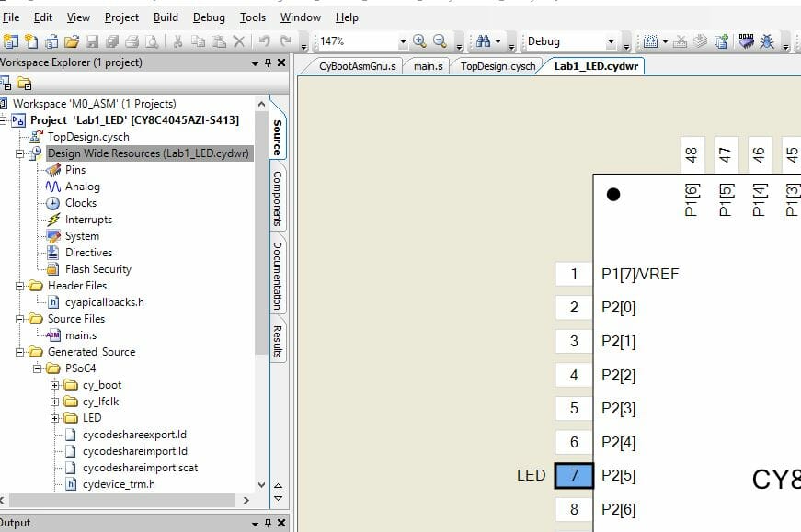Image resolution: width=801 pixels, height=532 pixels.
Task: Click the Redo arrow icon
Action: click(x=285, y=41)
